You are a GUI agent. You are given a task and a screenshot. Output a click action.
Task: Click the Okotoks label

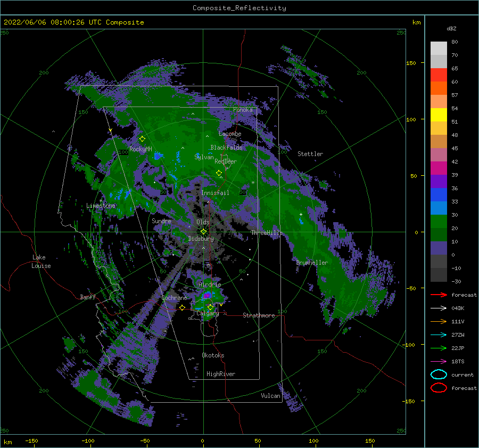[x=213, y=355]
